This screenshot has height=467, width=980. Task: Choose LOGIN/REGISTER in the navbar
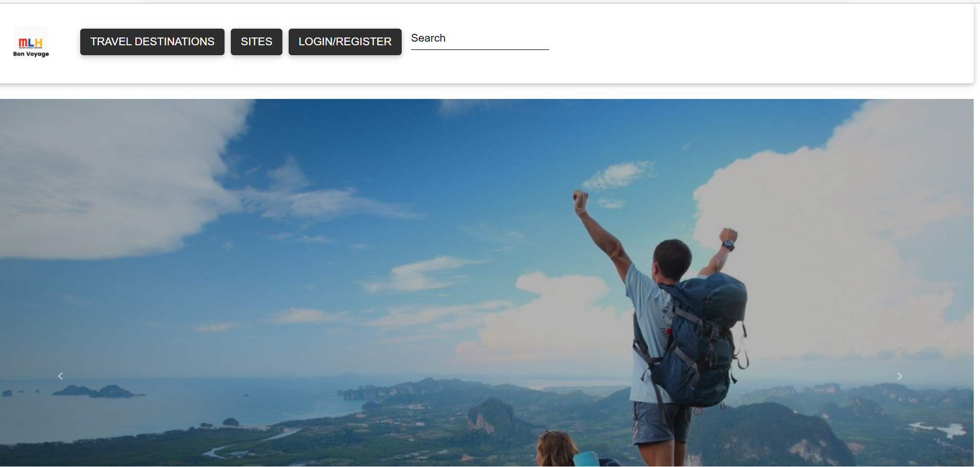click(x=345, y=42)
